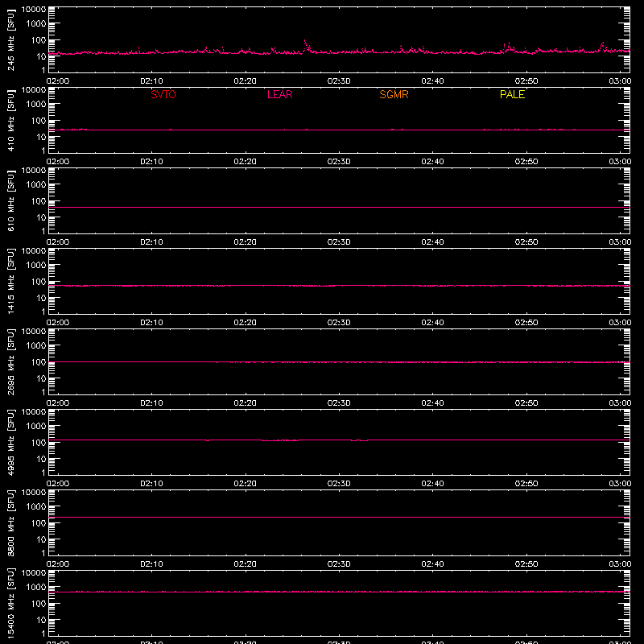
Task: Click the tallest burst peak in 245 MHz plot
Action: tap(305, 41)
